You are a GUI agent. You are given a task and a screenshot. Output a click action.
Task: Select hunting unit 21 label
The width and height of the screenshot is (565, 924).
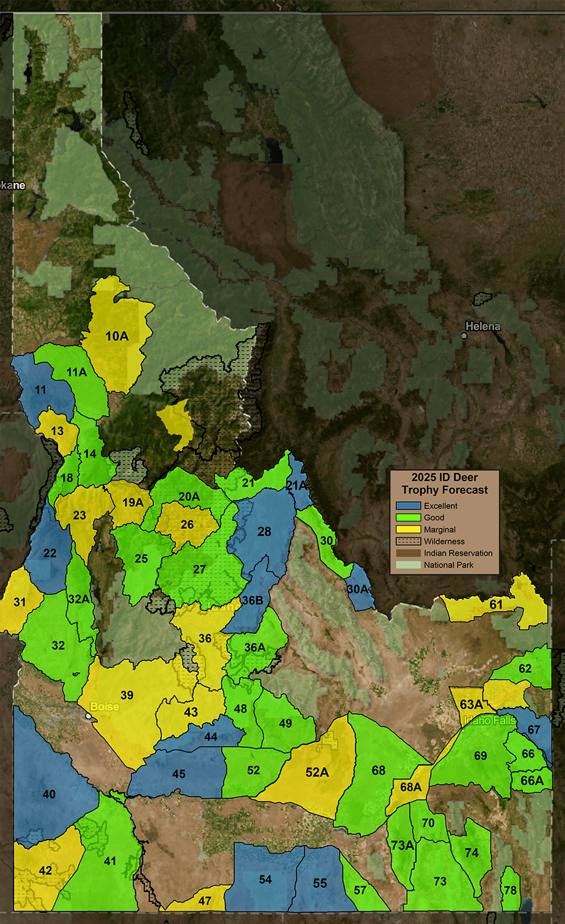coord(248,483)
